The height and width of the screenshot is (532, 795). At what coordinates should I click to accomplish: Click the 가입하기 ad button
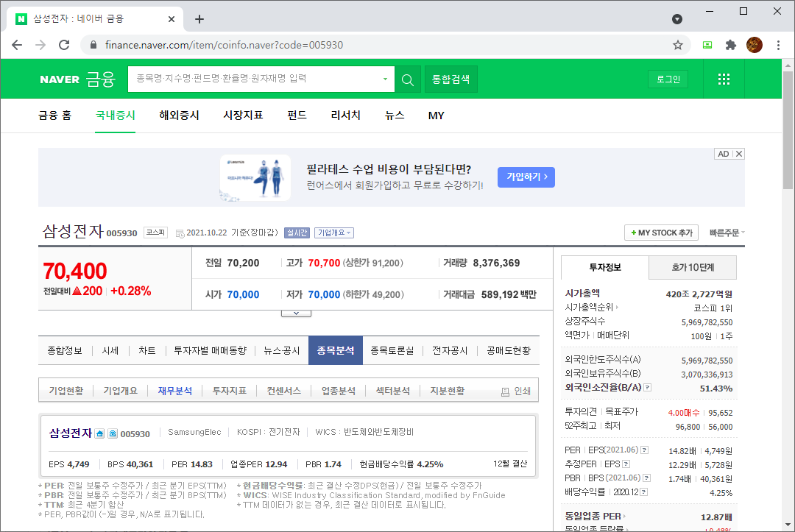(526, 177)
